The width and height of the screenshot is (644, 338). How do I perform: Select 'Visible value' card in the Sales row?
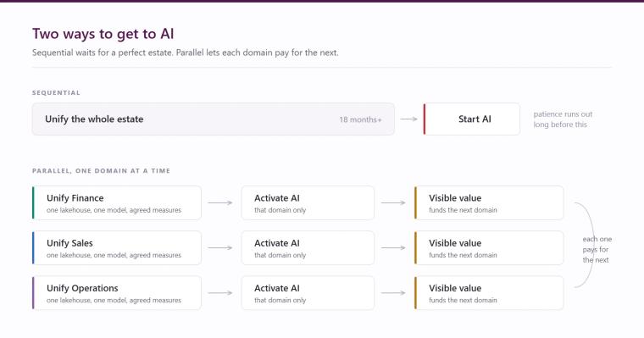click(489, 248)
